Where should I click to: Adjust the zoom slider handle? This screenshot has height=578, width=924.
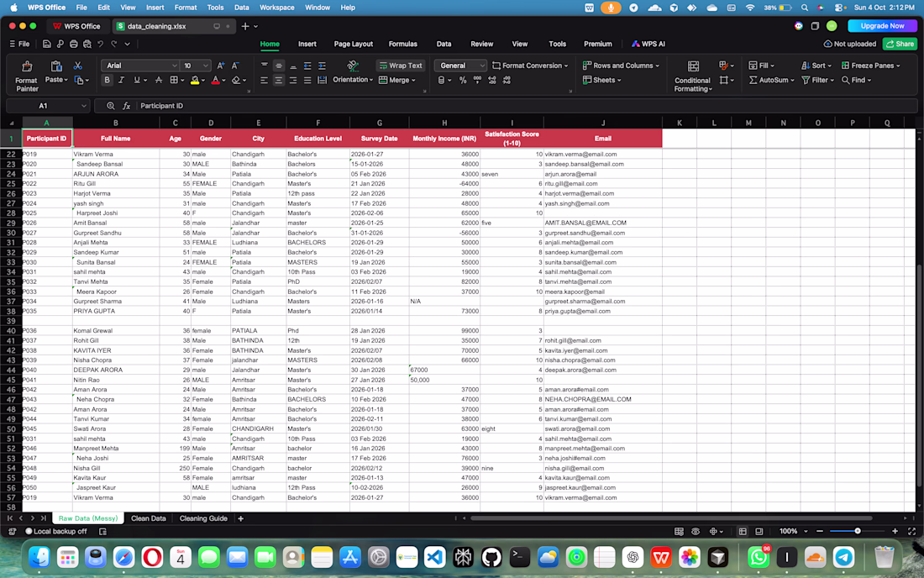[x=858, y=532]
